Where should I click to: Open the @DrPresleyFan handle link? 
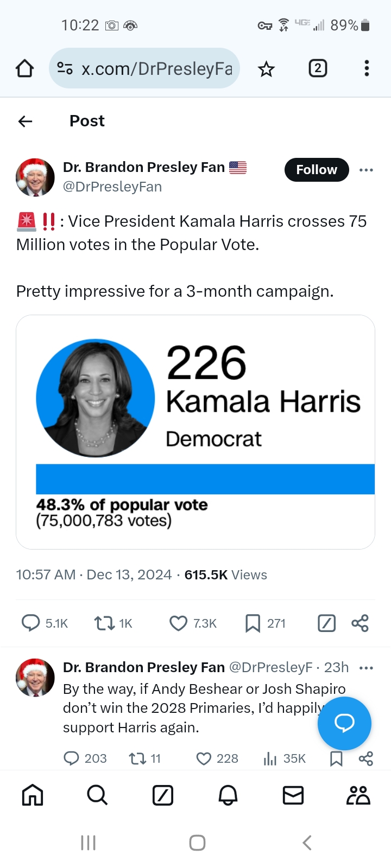point(112,187)
